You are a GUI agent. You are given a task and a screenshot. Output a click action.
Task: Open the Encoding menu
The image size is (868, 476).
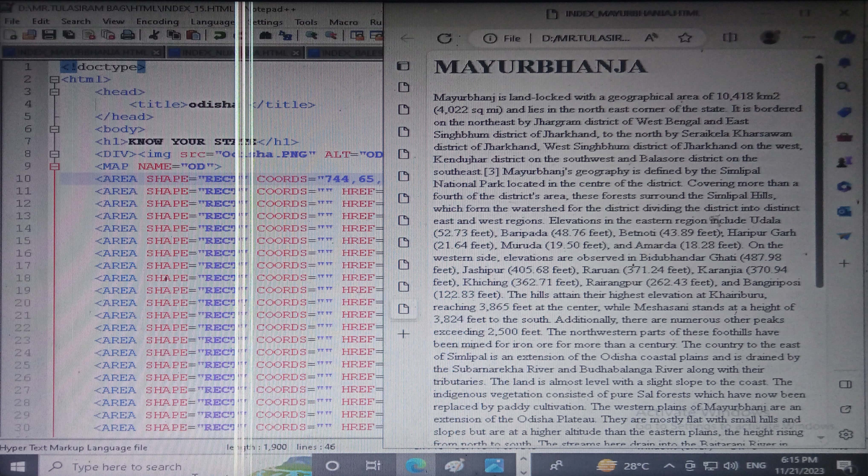click(x=157, y=22)
